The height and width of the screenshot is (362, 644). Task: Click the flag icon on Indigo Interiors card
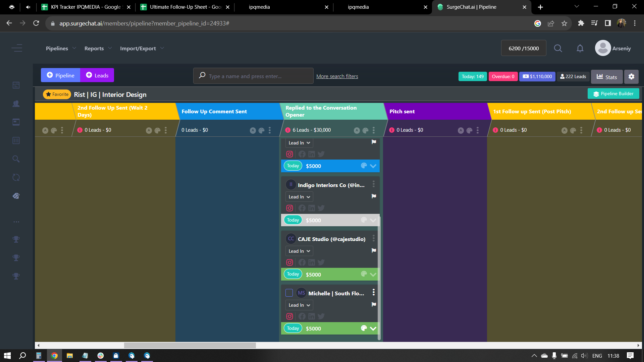tap(374, 196)
